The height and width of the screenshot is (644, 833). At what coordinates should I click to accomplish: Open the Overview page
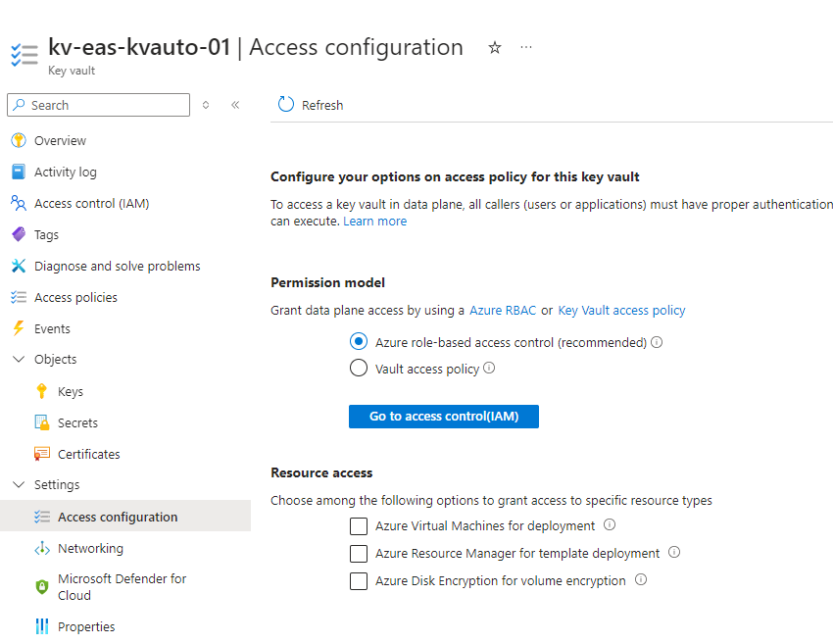coord(57,140)
